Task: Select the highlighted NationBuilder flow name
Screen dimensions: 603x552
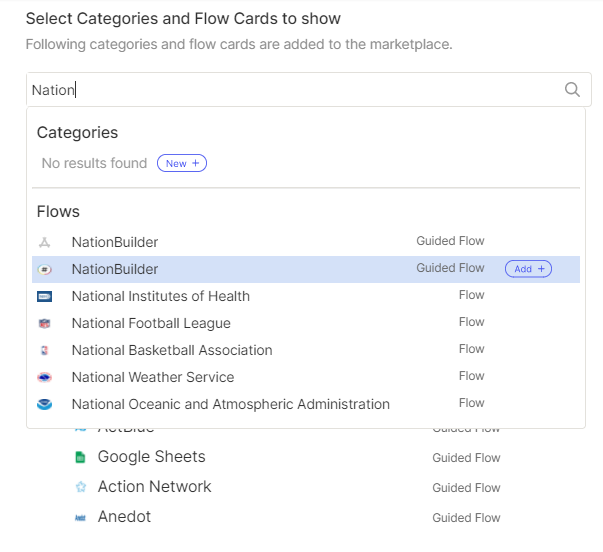Action: point(115,269)
